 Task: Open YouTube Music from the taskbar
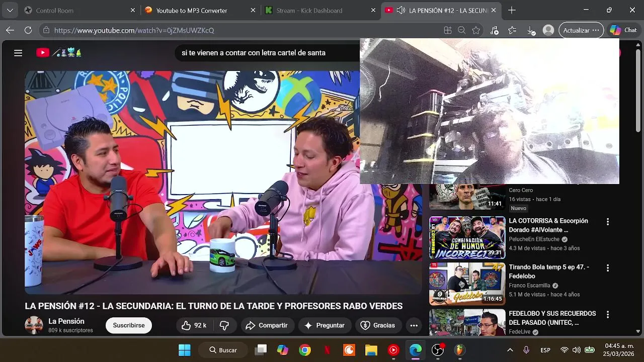tap(393, 350)
